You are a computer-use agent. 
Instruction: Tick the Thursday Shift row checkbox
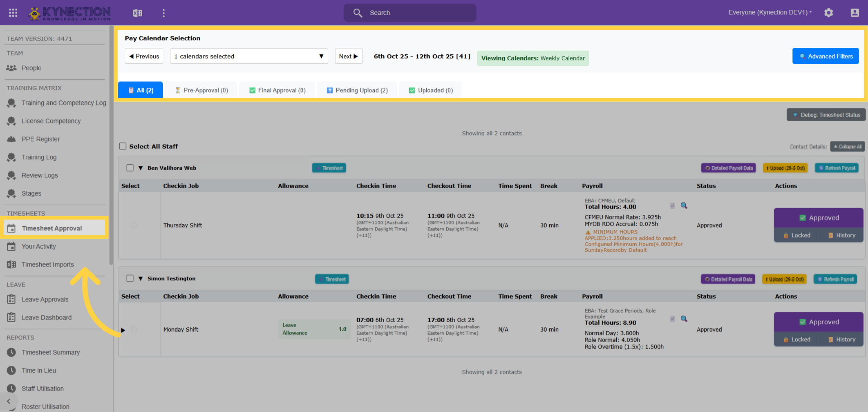(x=133, y=225)
